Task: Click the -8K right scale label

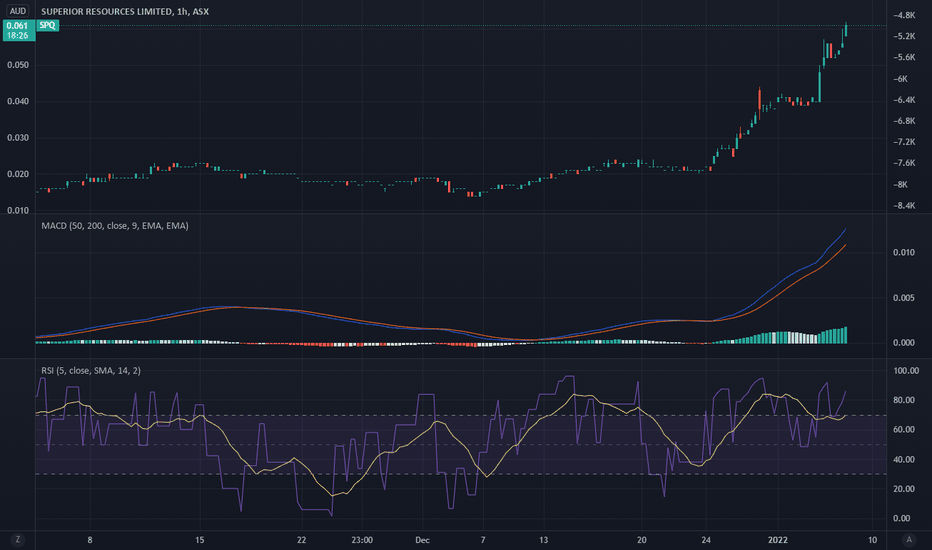Action: pyautogui.click(x=900, y=184)
